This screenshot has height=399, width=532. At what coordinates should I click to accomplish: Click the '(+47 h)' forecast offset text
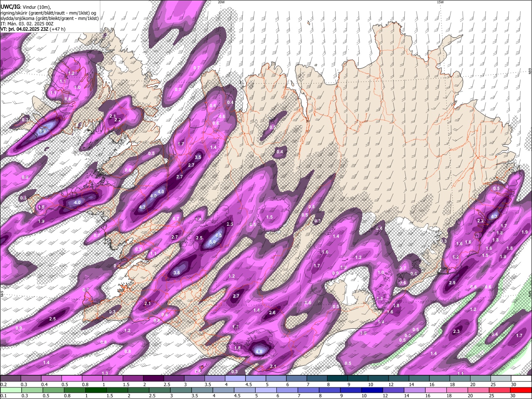click(58, 29)
